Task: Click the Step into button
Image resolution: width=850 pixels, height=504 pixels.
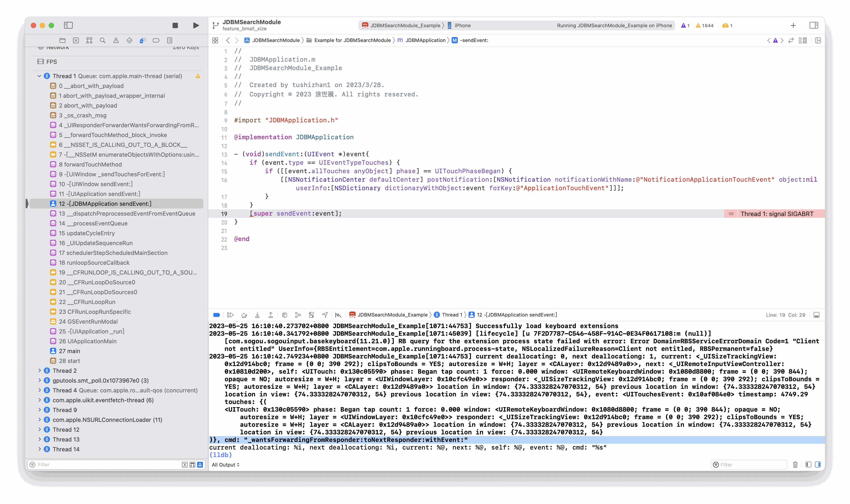Action: coord(257,315)
